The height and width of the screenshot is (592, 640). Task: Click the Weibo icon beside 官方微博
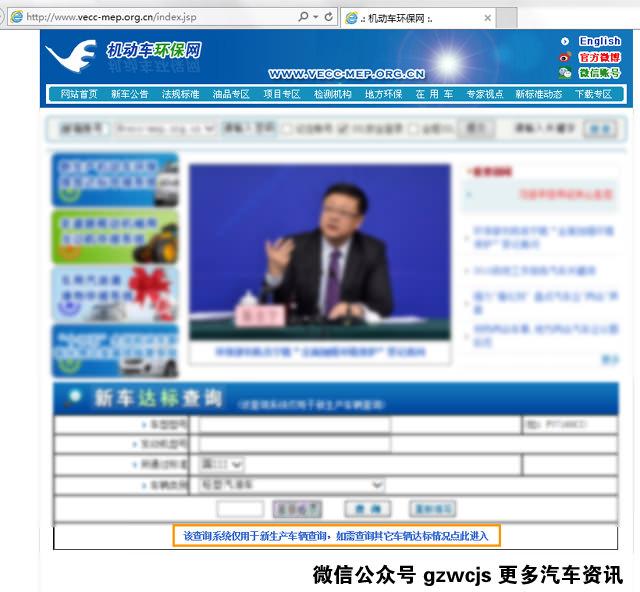[565, 57]
